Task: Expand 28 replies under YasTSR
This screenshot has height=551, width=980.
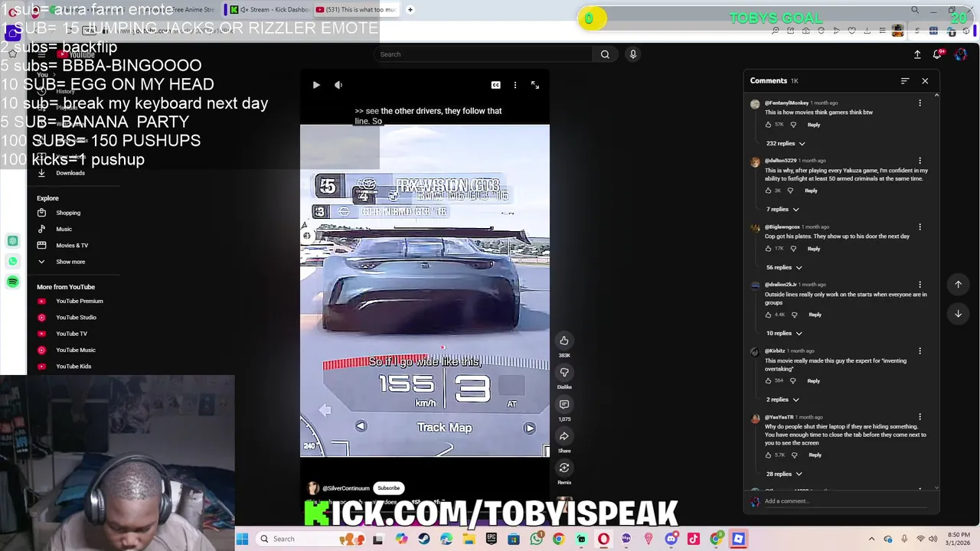Action: [x=784, y=474]
